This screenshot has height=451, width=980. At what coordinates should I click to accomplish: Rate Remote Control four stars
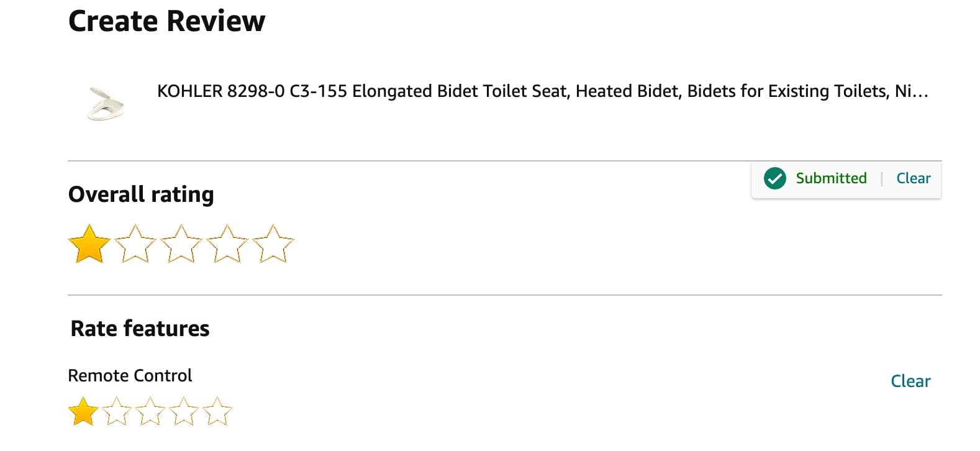coord(184,411)
